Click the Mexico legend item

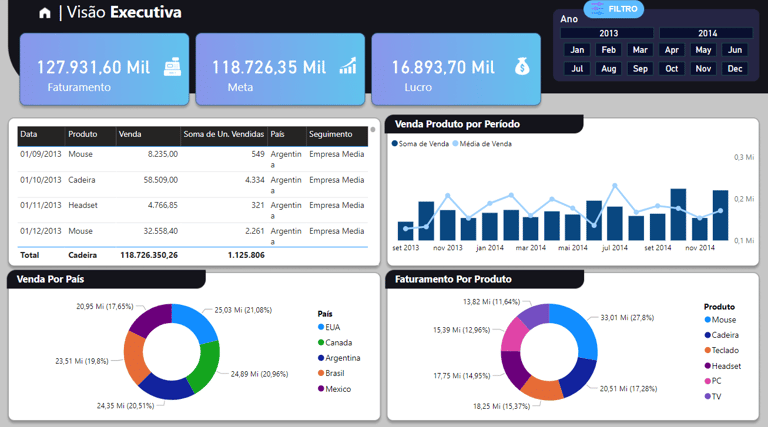335,389
